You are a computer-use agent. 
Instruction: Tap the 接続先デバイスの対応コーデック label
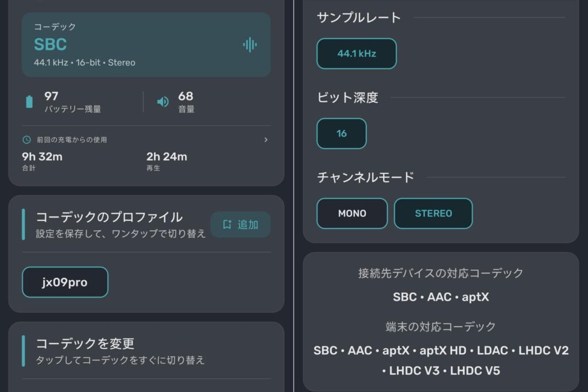440,273
